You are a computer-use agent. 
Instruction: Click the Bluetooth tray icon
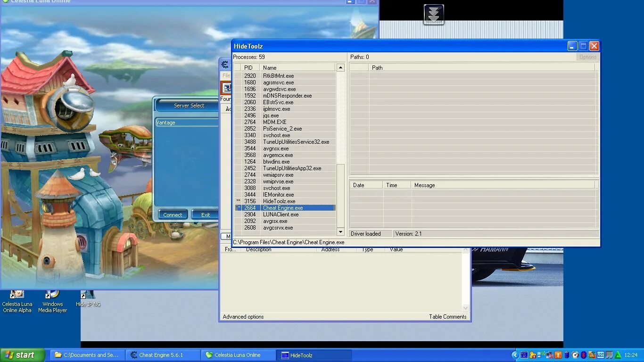pyautogui.click(x=583, y=355)
